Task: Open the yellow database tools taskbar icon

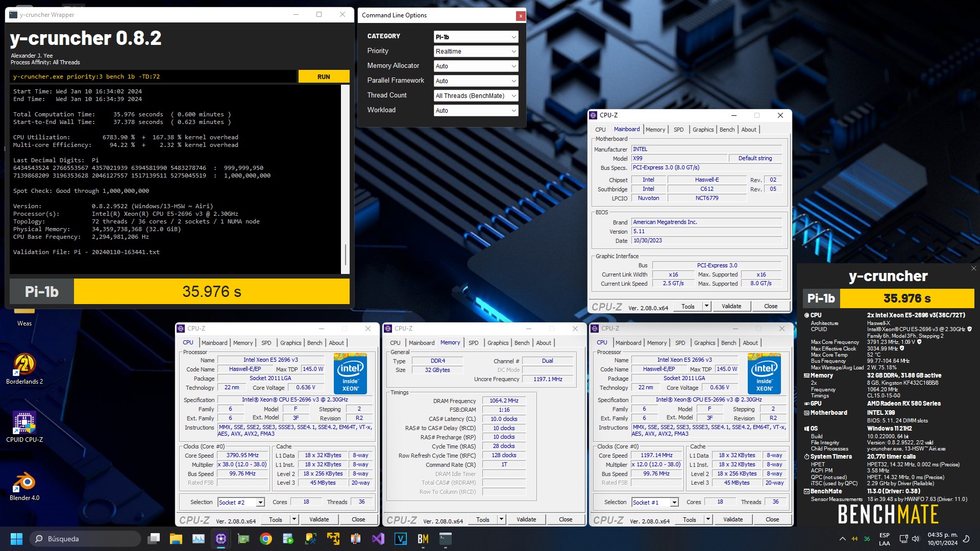Action: click(311, 539)
